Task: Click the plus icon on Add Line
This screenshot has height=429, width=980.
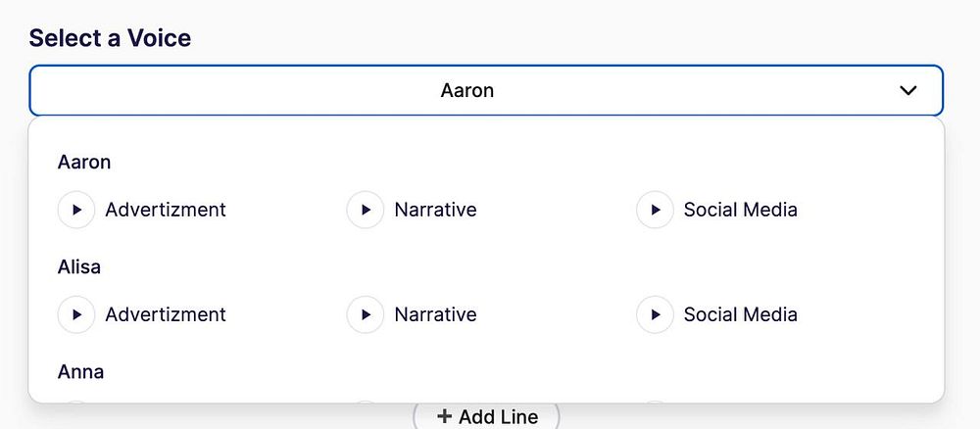Action: tap(444, 416)
